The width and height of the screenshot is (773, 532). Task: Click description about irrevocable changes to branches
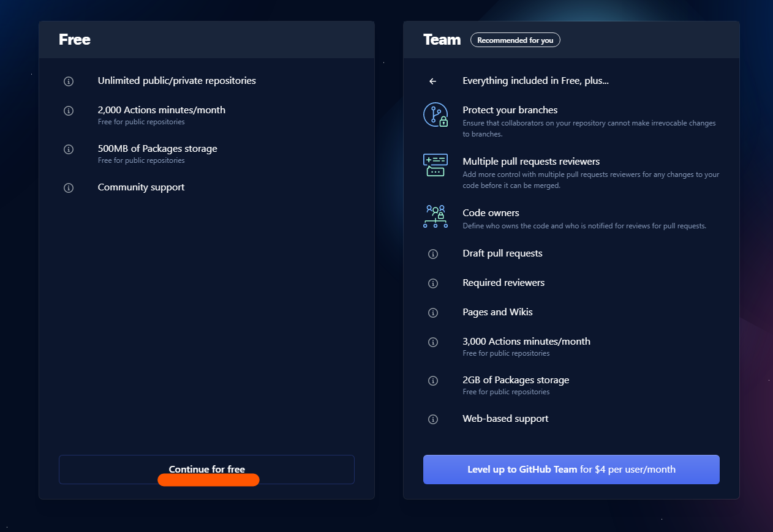pyautogui.click(x=589, y=129)
